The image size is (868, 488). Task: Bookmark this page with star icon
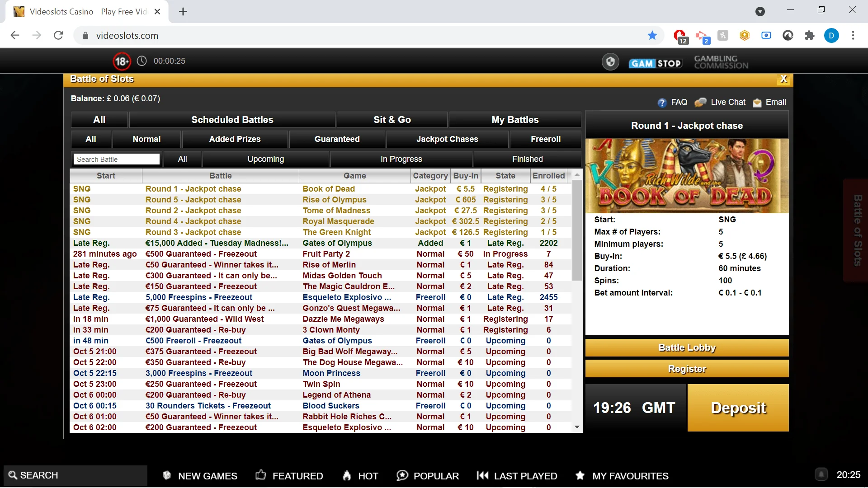652,35
